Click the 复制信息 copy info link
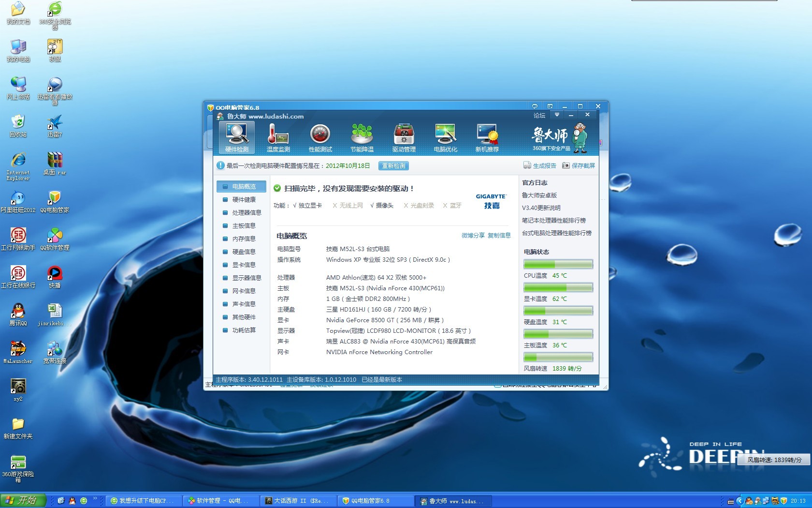 tap(499, 236)
